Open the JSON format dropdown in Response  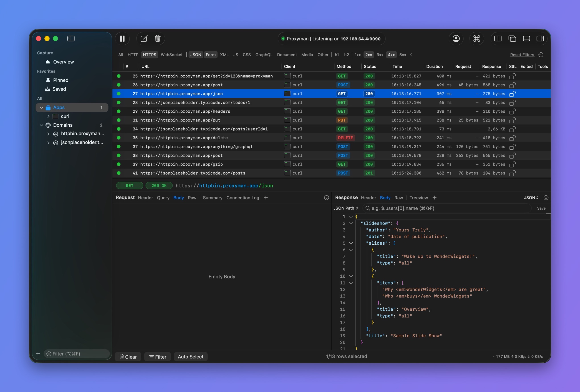531,198
